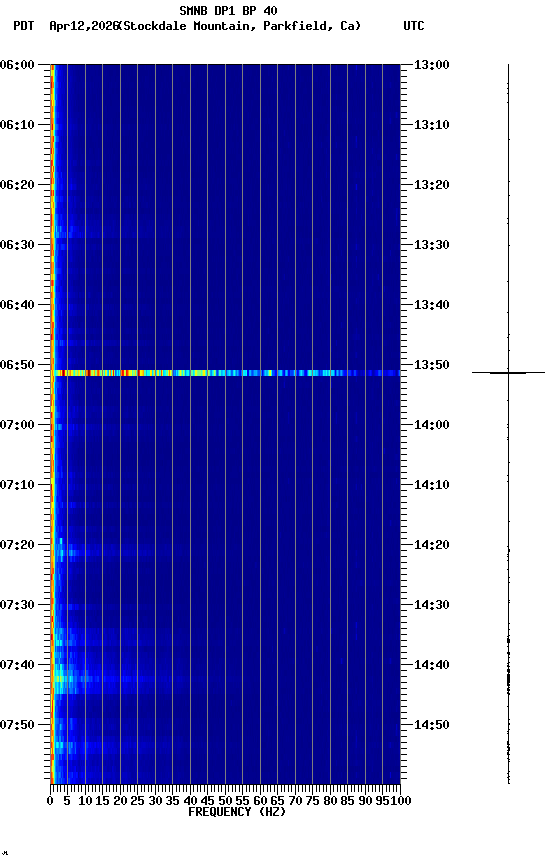552x864 pixels.
Task: Click the 07:40 PDT time label
Action: point(17,666)
